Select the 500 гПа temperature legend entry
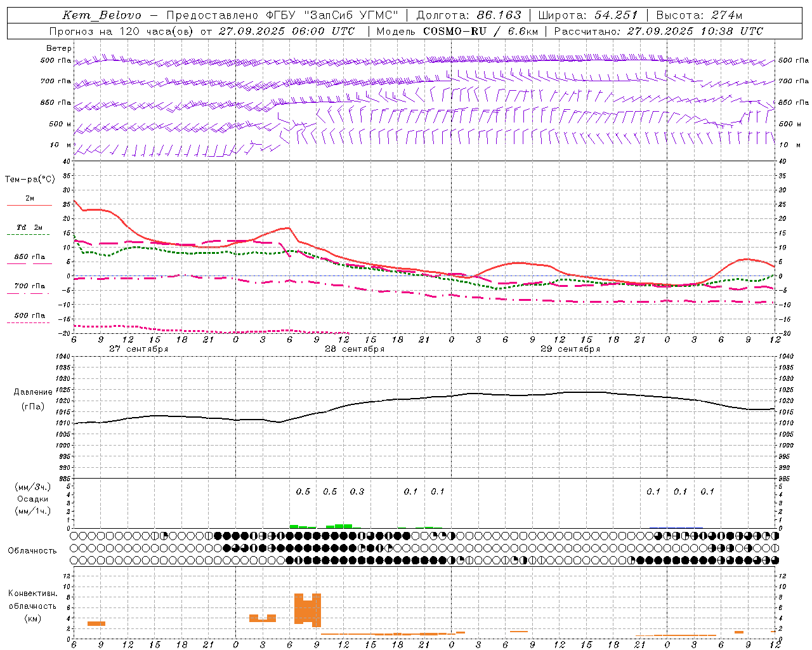Image resolution: width=812 pixels, height=650 pixels. click(29, 315)
